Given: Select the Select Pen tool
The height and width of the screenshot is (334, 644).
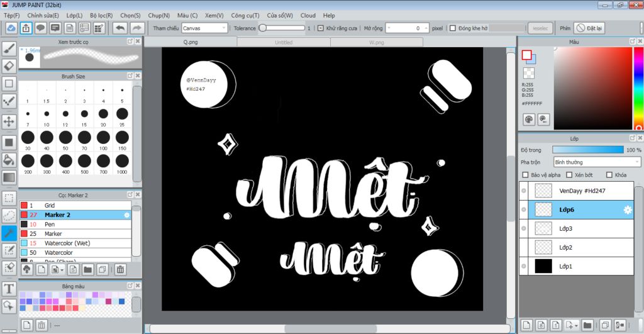Looking at the screenshot, I should [x=9, y=250].
